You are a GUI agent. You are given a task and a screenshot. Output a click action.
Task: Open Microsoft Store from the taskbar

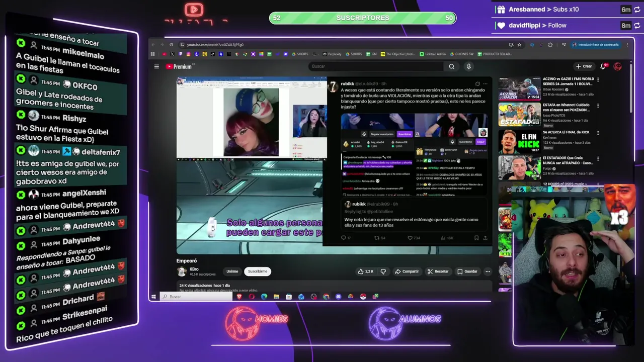click(289, 297)
